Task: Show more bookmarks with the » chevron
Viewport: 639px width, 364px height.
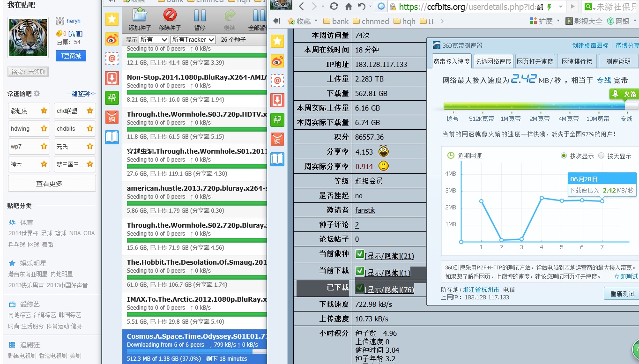Action: click(x=443, y=21)
